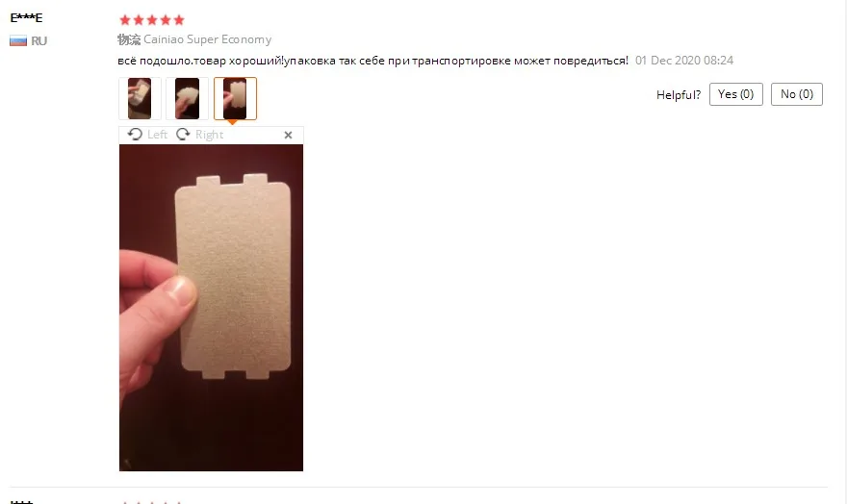Click the fifth red rating star
Screen dimensions: 847x504
[179, 20]
